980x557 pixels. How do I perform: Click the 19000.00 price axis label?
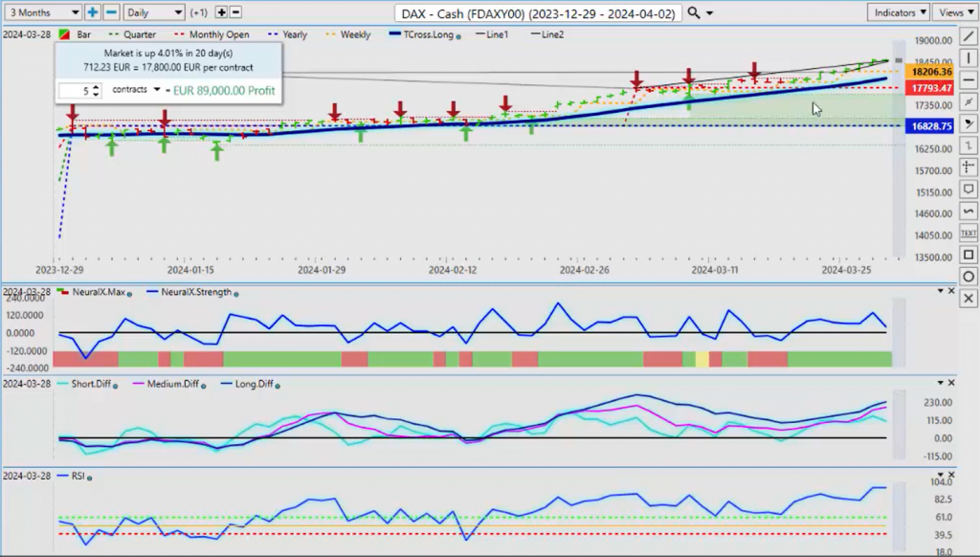click(x=933, y=40)
